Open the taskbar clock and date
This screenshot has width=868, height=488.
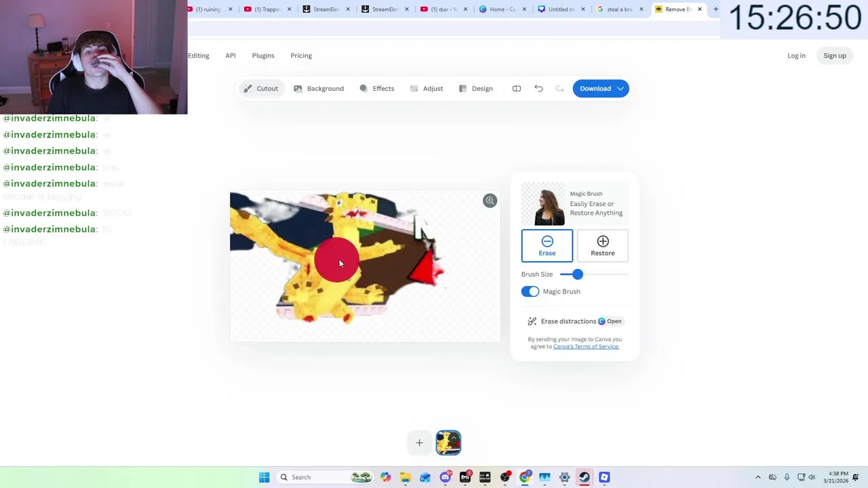[x=837, y=477]
